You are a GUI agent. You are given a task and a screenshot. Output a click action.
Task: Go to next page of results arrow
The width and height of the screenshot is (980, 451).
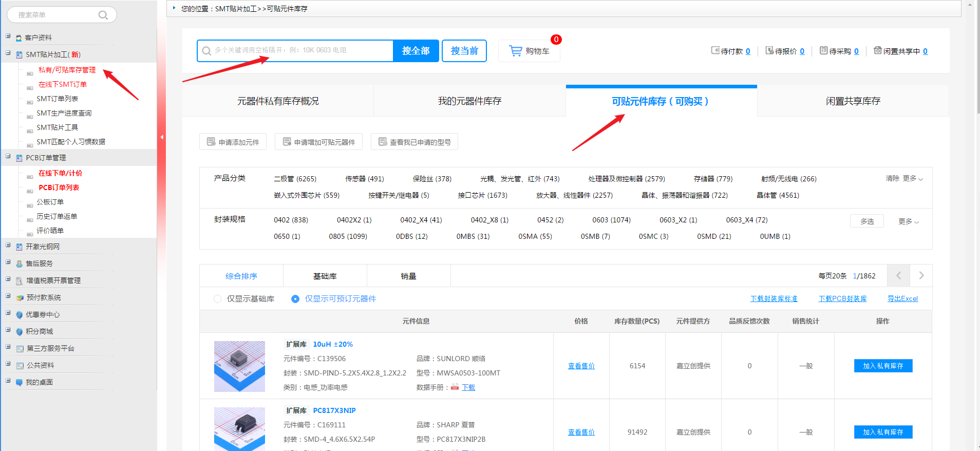[x=921, y=276]
